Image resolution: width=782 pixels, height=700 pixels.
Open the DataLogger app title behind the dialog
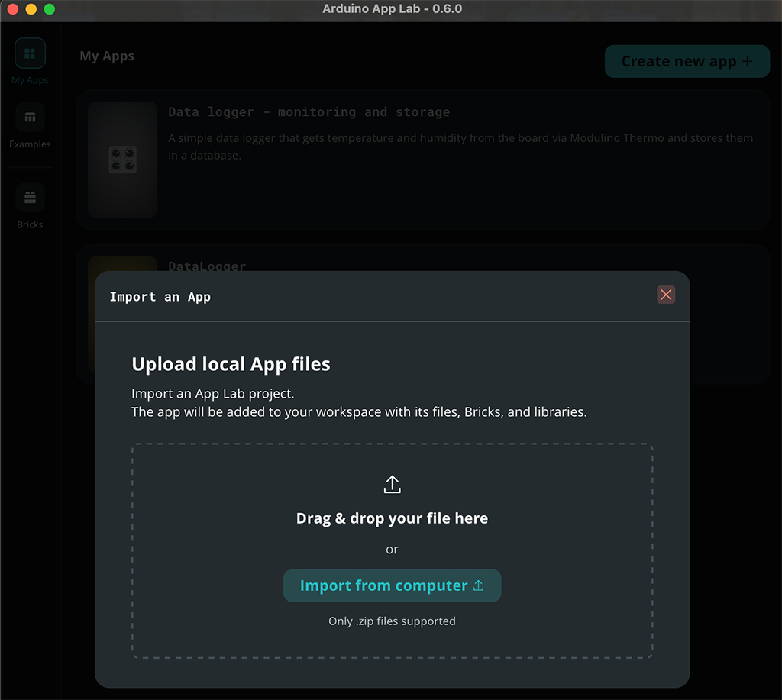tap(207, 266)
